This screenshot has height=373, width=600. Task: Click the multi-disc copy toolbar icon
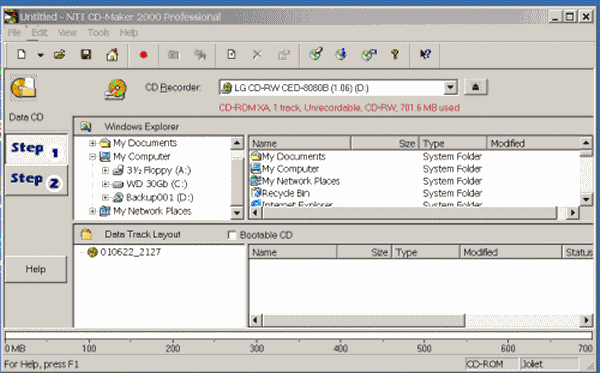[x=368, y=55]
